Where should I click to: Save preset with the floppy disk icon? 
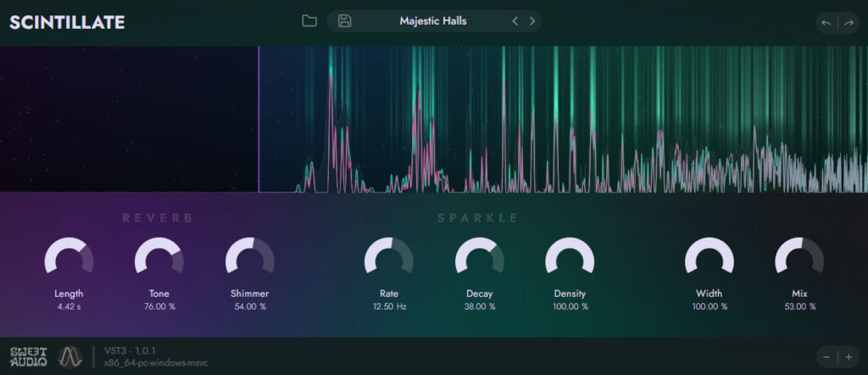[x=345, y=21]
